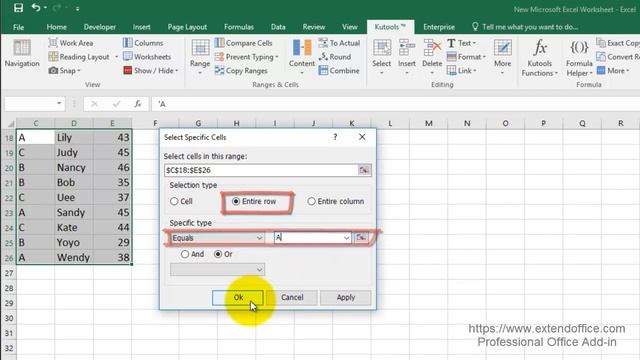Click the Format tool in Editing group
Viewport: 640px width, 360px height.
[466, 57]
